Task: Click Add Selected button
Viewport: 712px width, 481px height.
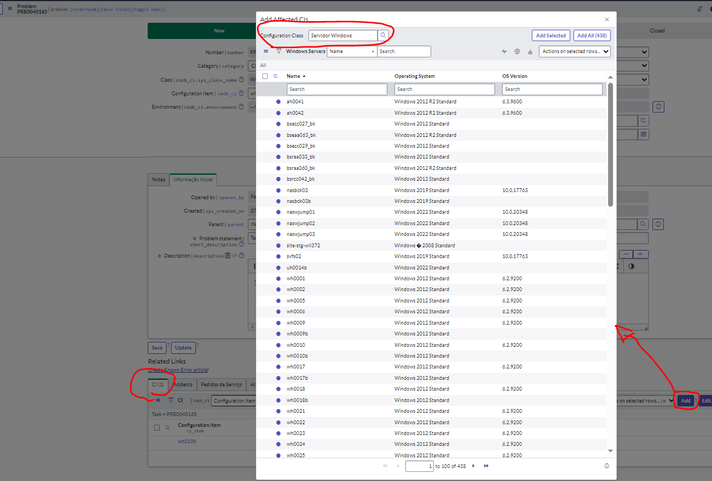Action: tap(551, 35)
